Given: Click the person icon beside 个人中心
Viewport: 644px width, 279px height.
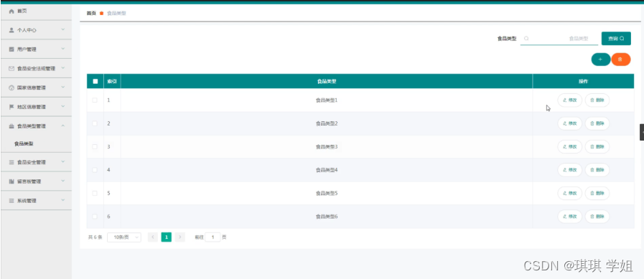Looking at the screenshot, I should point(11,30).
